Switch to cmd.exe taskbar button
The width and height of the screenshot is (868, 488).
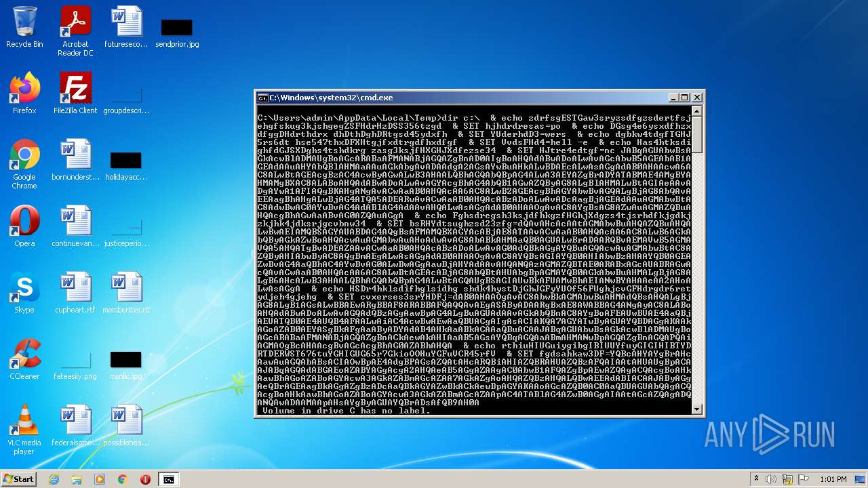(x=168, y=479)
